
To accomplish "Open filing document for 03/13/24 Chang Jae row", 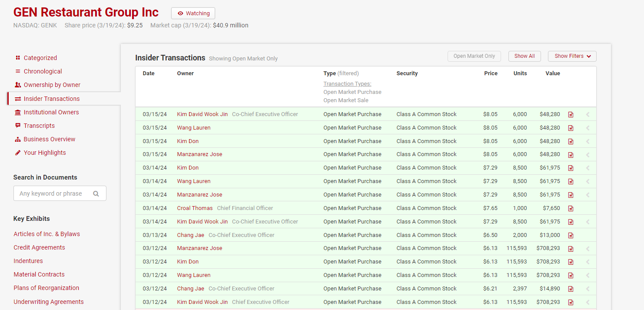I will pyautogui.click(x=571, y=235).
